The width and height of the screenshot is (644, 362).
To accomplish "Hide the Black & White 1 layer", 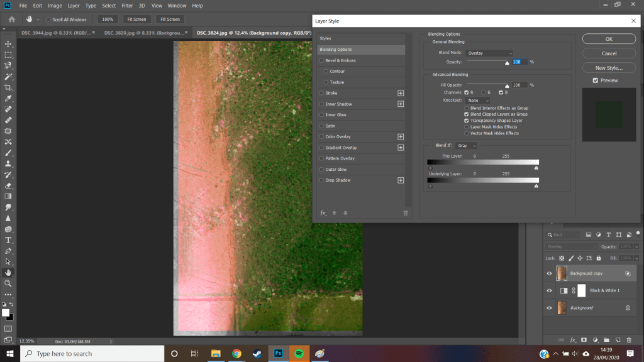I will tap(549, 290).
